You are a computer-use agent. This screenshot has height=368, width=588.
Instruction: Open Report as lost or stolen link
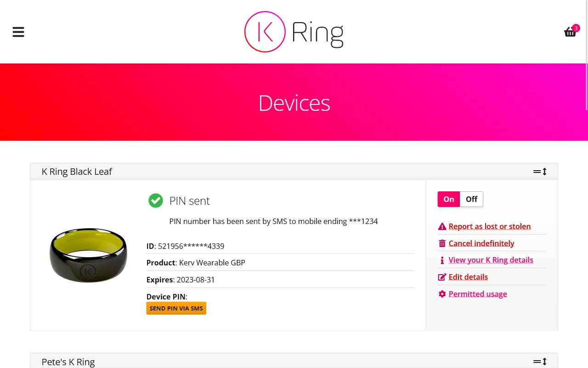(490, 226)
